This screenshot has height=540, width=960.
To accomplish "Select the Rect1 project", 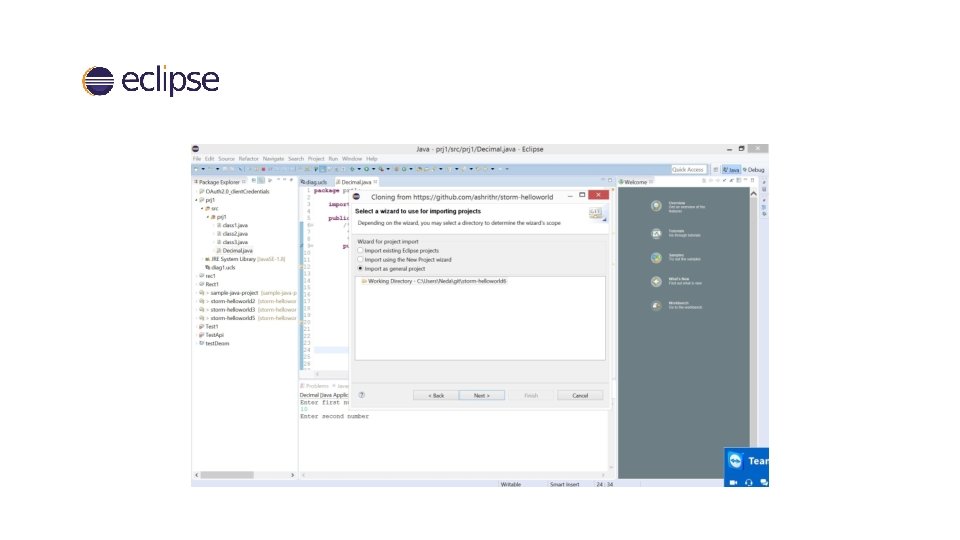I will 209,284.
